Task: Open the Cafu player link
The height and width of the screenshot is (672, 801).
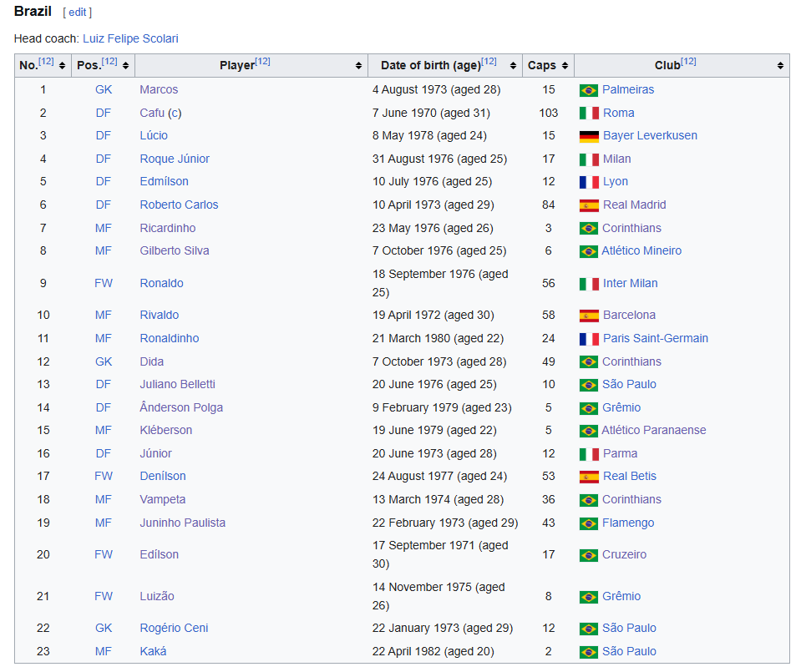Action: pyautogui.click(x=152, y=113)
